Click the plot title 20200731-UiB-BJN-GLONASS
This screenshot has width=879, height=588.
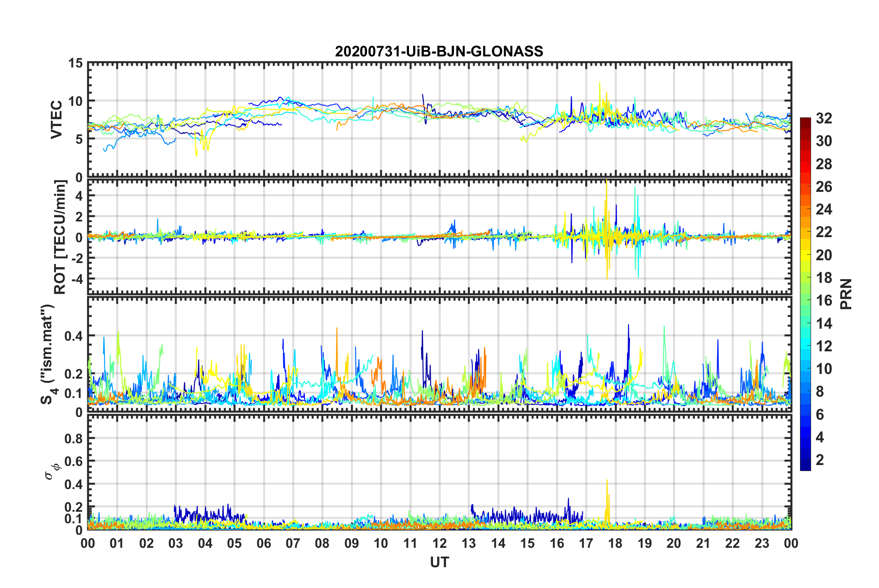(439, 51)
